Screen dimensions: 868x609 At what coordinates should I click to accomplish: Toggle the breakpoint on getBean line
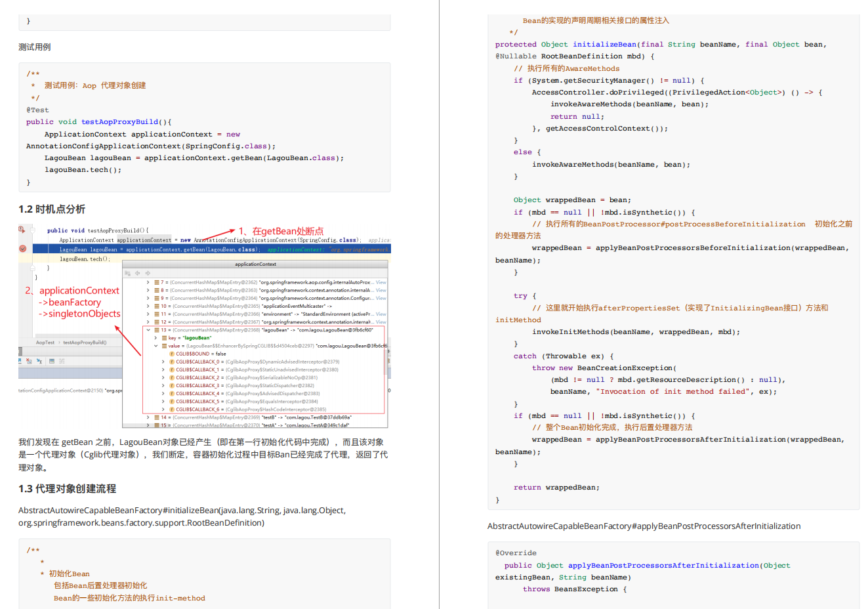point(22,249)
